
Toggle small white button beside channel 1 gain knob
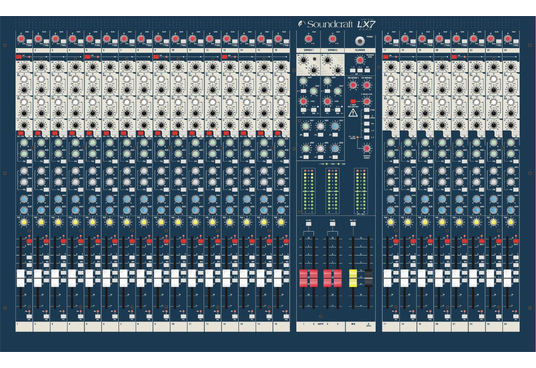pos(29,41)
